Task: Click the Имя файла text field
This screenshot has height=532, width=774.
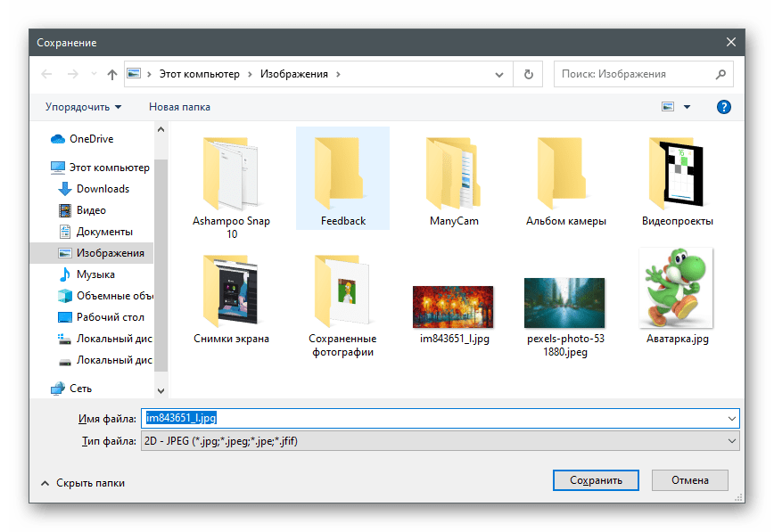Action: tap(437, 418)
